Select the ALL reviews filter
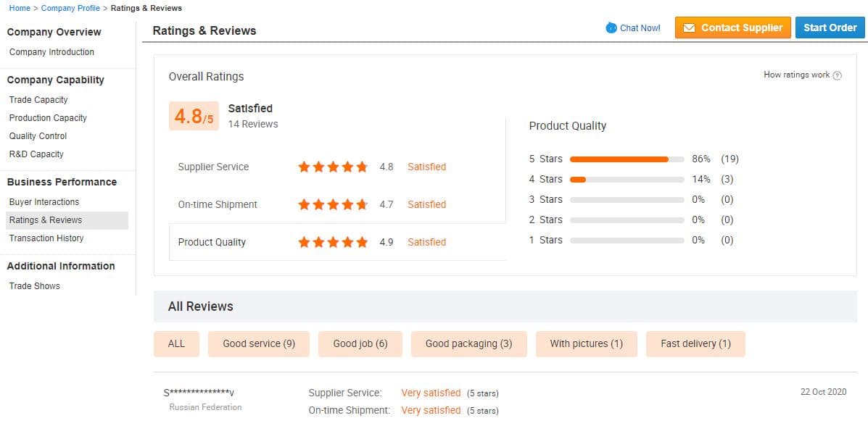Image resolution: width=868 pixels, height=426 pixels. [176, 344]
